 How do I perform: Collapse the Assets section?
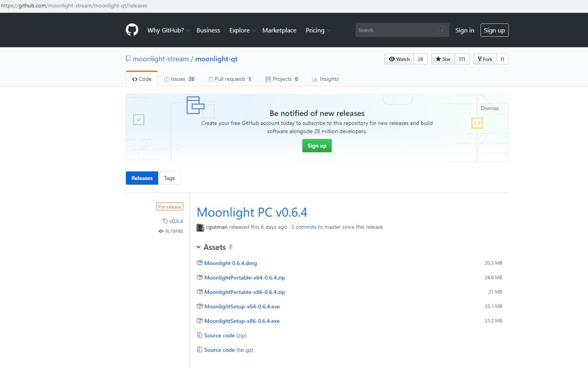[215, 247]
